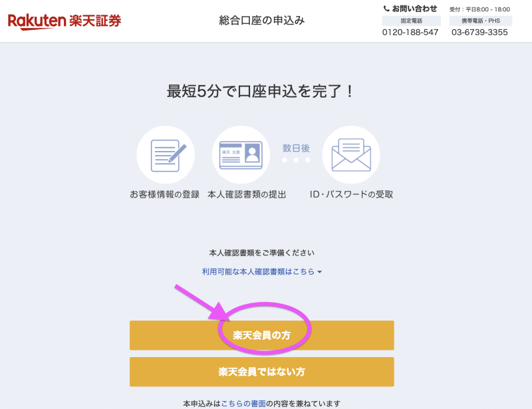532x409 pixels.
Task: Click the お客様情報の登録 caption
Action: (164, 194)
